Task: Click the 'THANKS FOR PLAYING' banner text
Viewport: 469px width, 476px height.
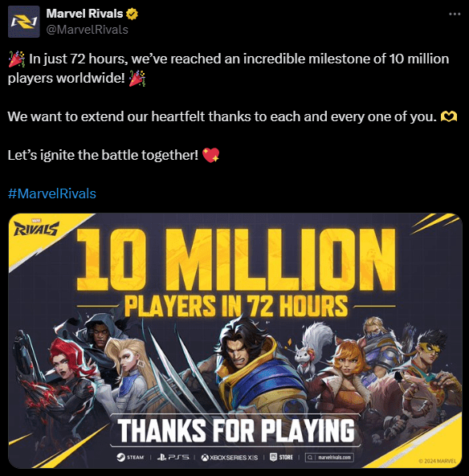Action: tap(236, 430)
